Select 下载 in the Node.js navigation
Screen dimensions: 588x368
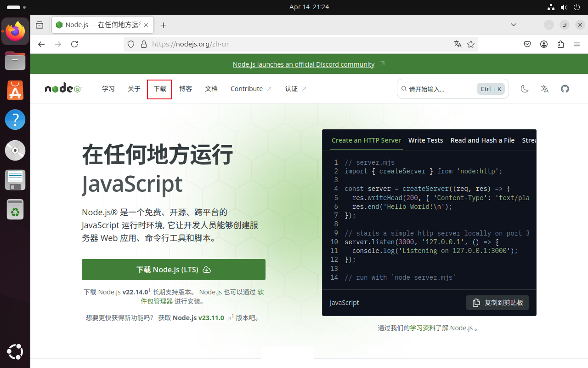pos(159,89)
